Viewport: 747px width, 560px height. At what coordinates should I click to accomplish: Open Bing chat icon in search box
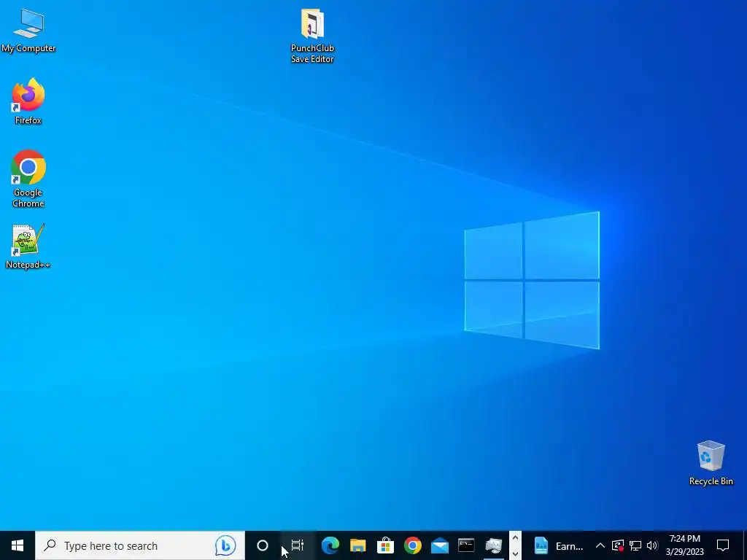click(x=225, y=545)
